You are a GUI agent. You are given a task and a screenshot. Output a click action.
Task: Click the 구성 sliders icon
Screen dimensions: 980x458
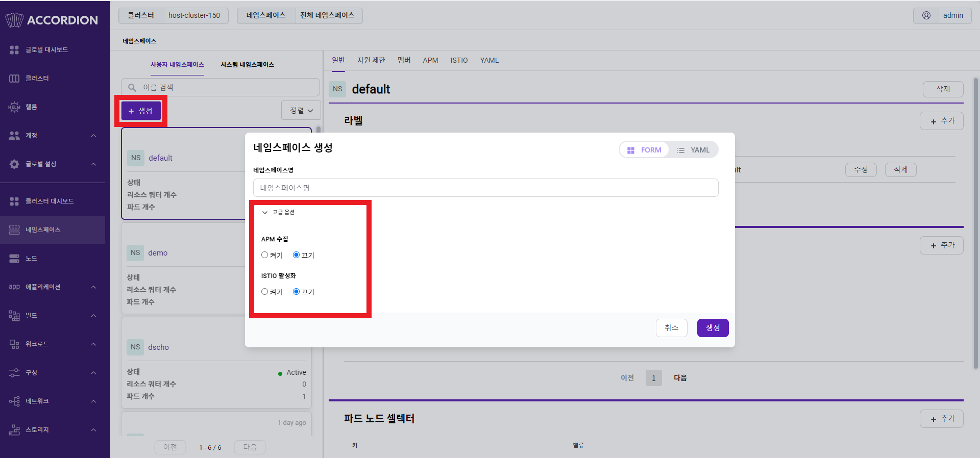coord(14,372)
